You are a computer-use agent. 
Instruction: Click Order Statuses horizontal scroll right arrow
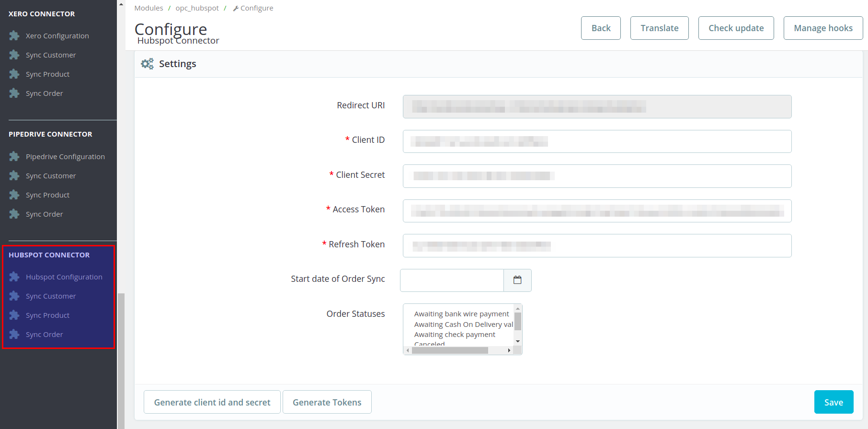pos(509,350)
